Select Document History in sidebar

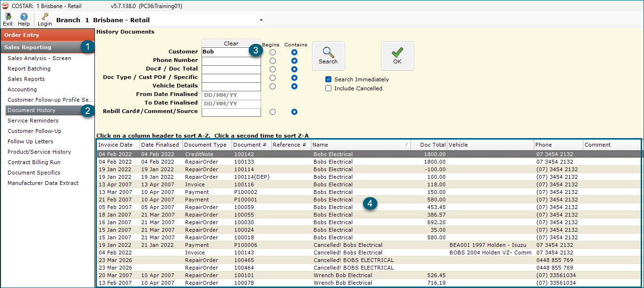coord(50,110)
